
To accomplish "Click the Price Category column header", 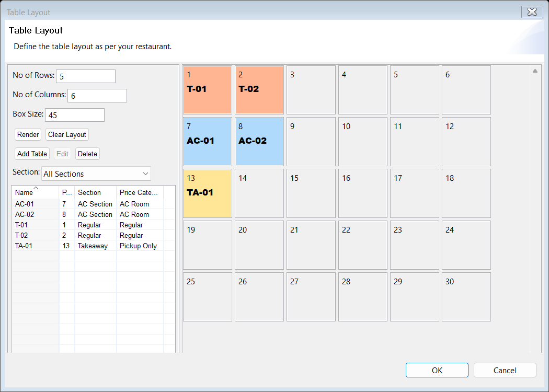I will point(140,192).
